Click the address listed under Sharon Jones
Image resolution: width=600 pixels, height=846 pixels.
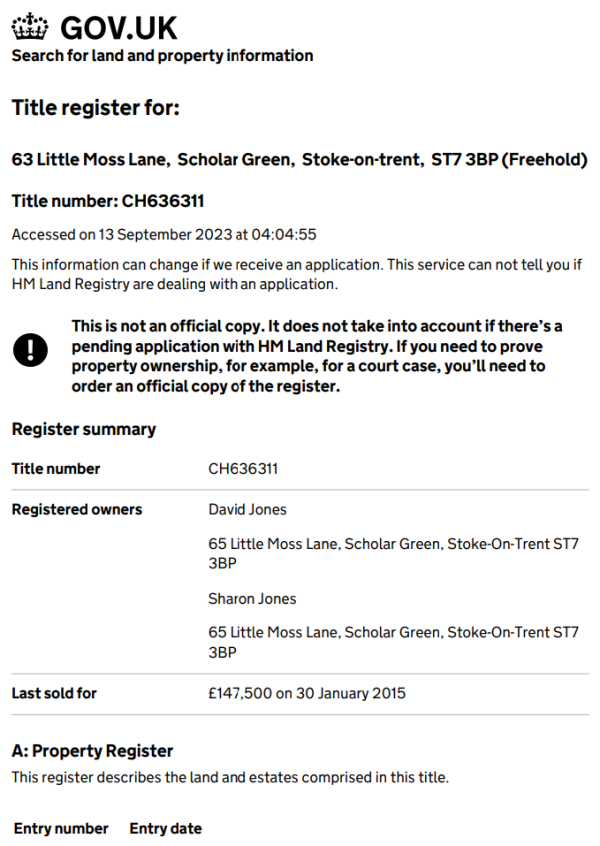tap(393, 642)
